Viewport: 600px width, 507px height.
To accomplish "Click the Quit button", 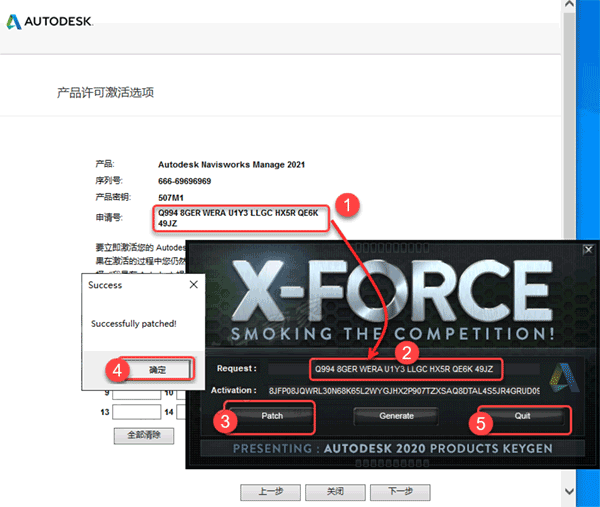I will pyautogui.click(x=522, y=416).
